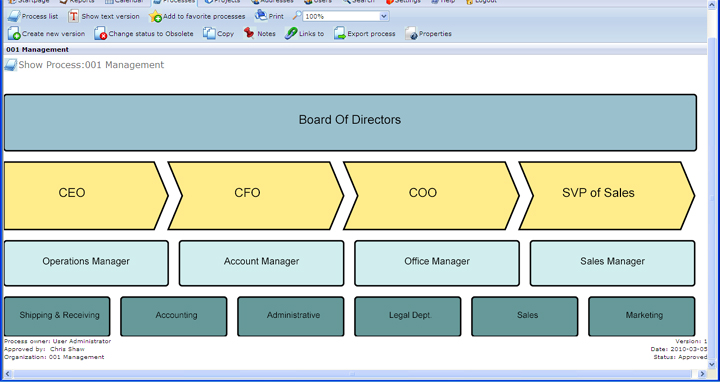Click the Export process icon
720x382 pixels.
click(x=339, y=34)
